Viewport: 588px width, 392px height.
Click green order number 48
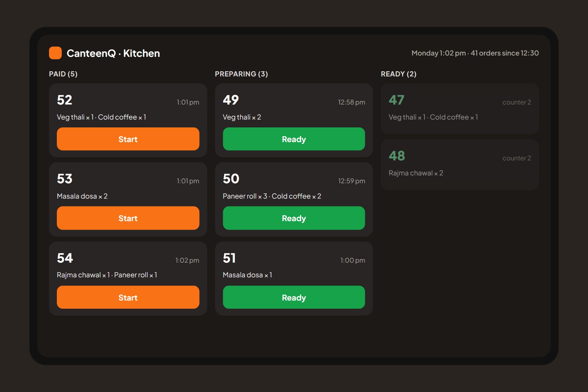(x=397, y=156)
